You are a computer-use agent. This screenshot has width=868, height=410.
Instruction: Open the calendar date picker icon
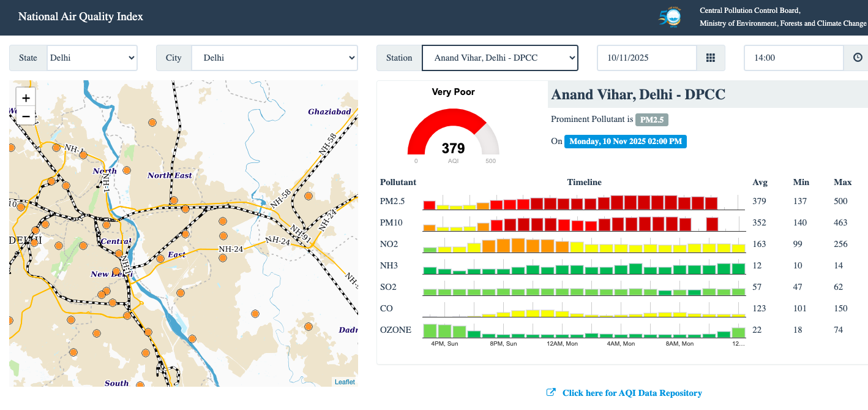[x=711, y=58]
